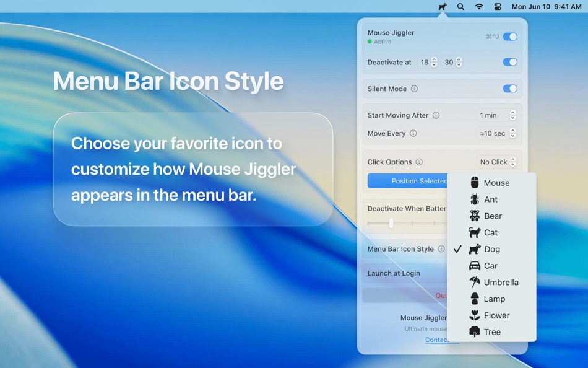
Task: Select Bear from the icon style menu
Action: (x=491, y=216)
